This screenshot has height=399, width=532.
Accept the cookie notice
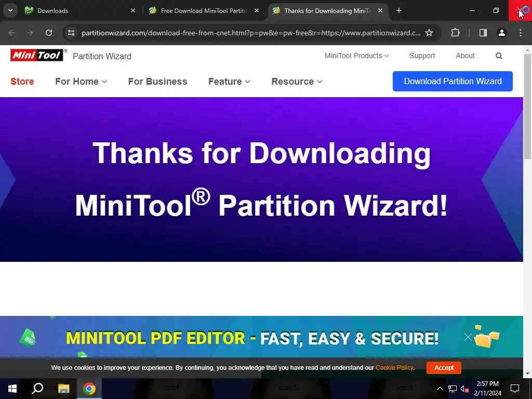[x=444, y=367]
